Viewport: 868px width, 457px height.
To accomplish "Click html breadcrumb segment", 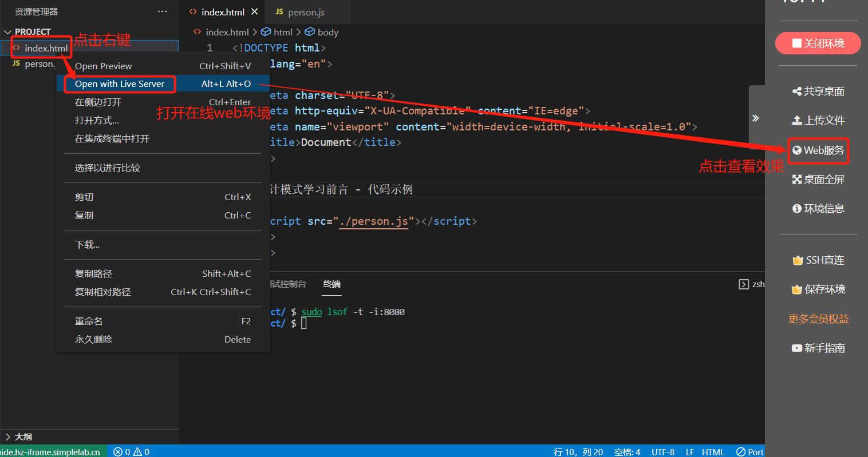I will coord(277,32).
